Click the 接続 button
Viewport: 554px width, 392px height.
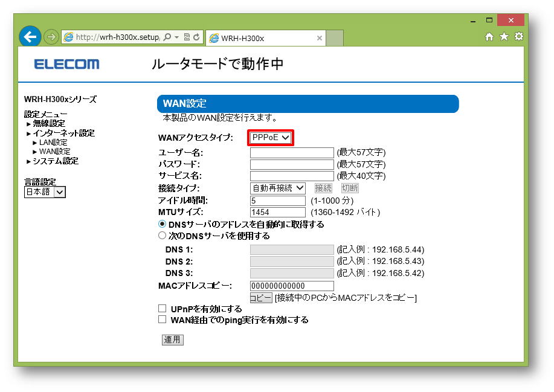click(323, 188)
